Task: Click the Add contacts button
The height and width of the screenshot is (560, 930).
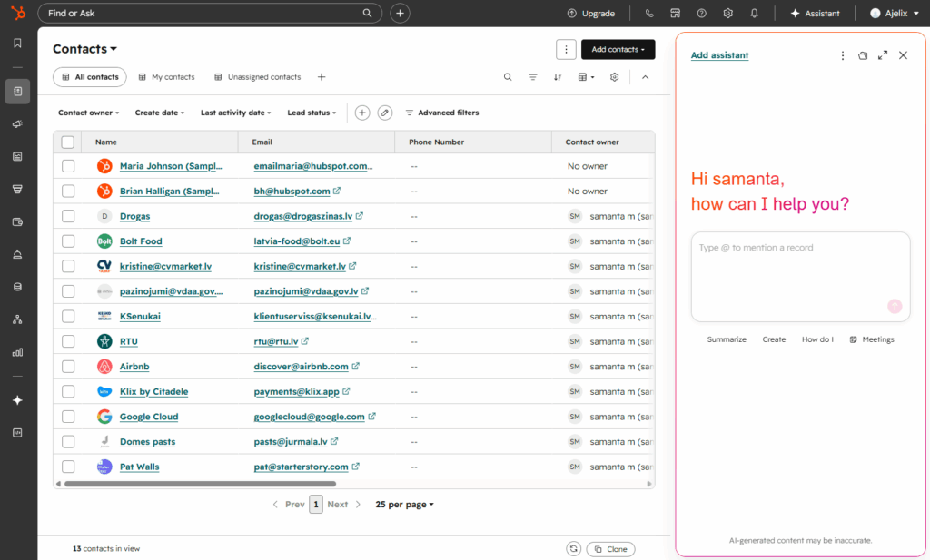Action: (x=618, y=49)
